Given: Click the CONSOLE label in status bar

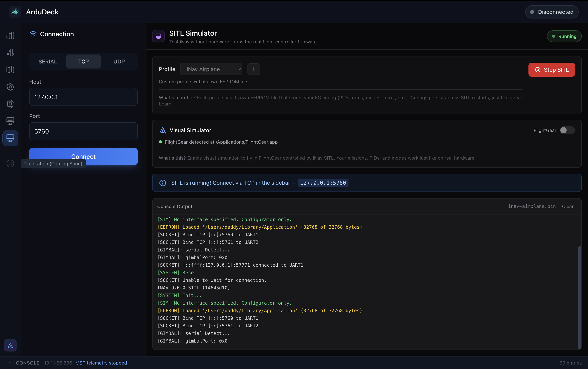Looking at the screenshot, I should point(28,363).
